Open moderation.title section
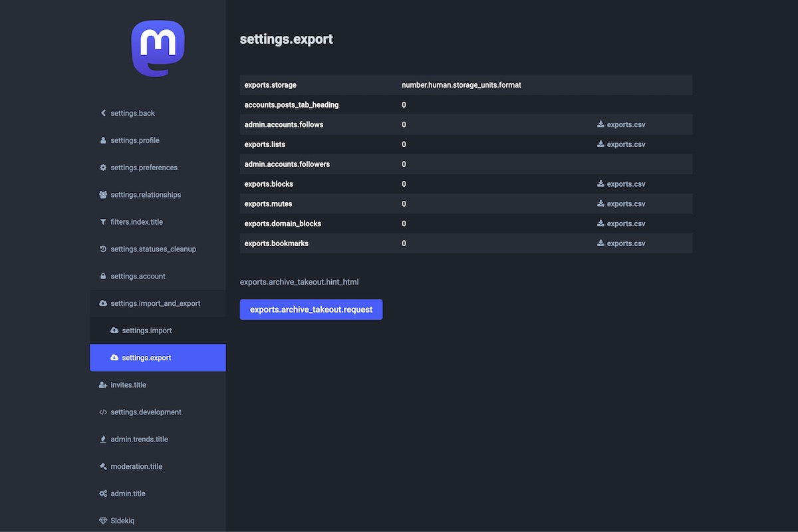This screenshot has width=798, height=532. 136,467
